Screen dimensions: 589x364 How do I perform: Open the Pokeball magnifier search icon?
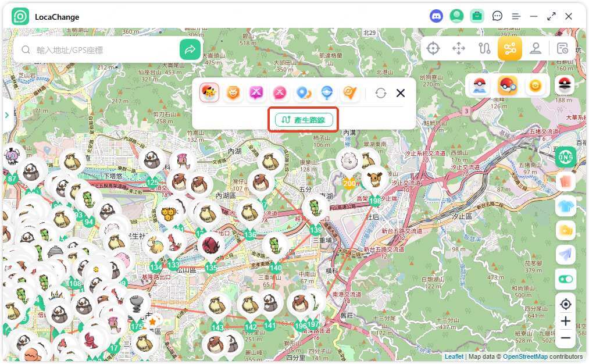[x=508, y=85]
